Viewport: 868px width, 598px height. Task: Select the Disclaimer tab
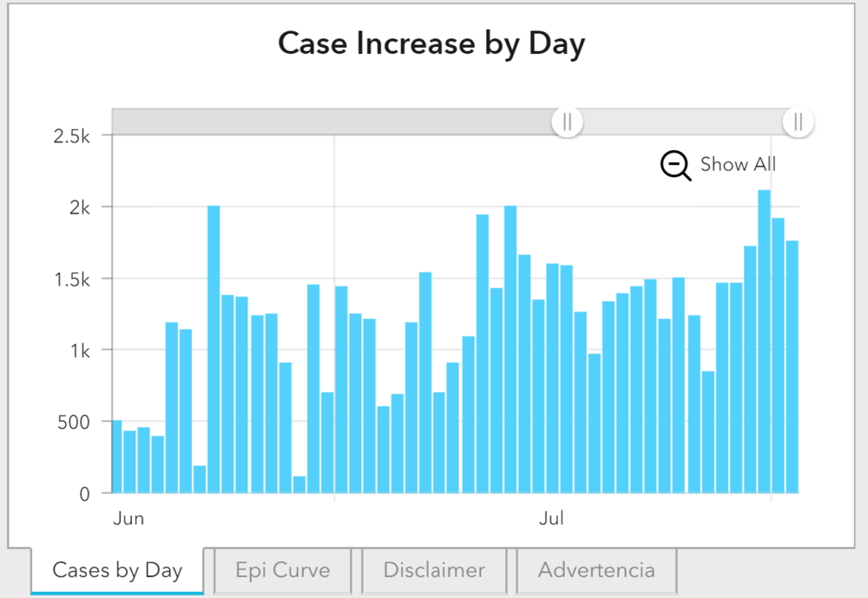click(x=434, y=570)
